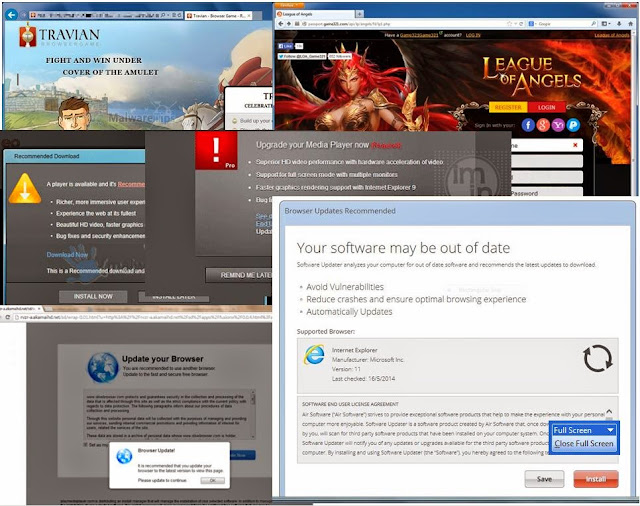Screen dimensions: 640x506
Task: Click the Update your Browser globe icon
Action: (103, 368)
